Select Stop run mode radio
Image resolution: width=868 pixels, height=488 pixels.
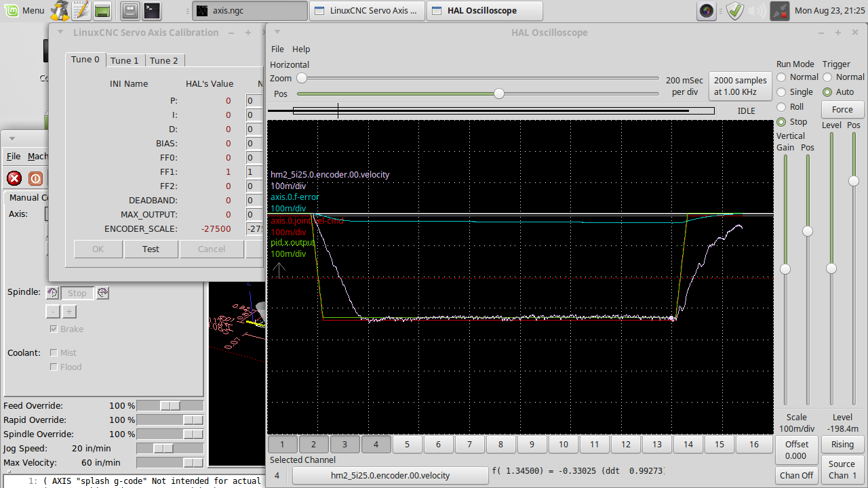782,122
